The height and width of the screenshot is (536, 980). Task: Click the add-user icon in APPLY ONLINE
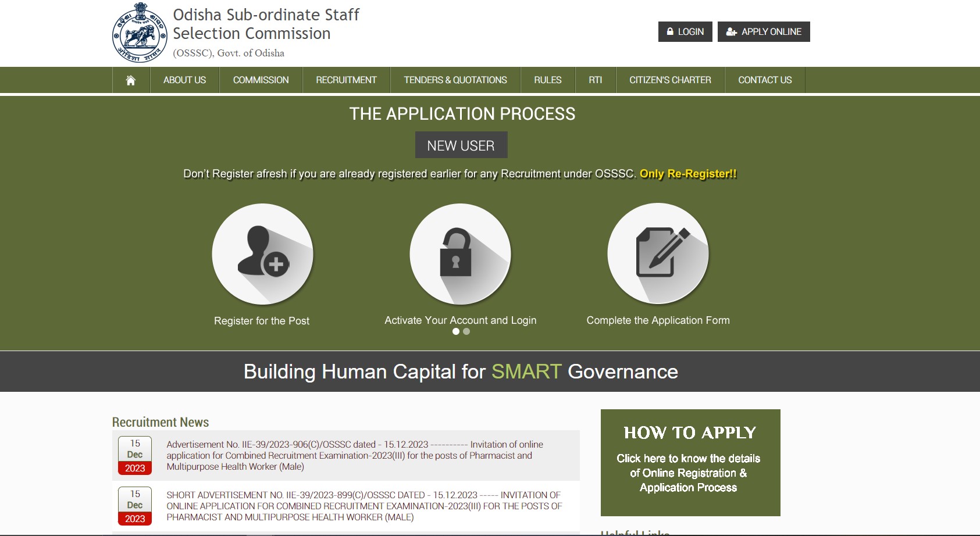731,31
